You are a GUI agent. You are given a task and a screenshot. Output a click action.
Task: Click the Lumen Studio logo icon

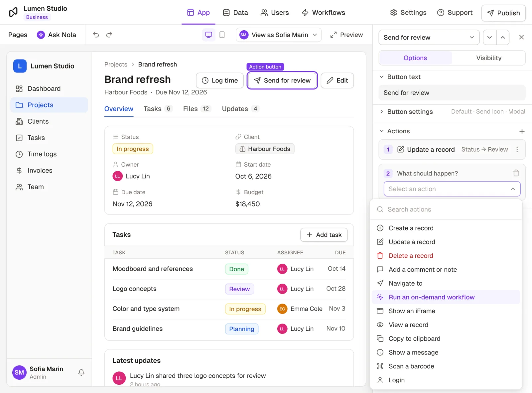click(13, 12)
